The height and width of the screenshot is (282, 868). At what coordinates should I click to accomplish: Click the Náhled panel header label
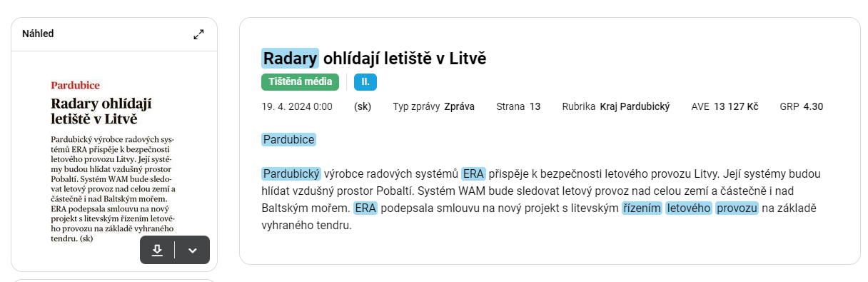[38, 34]
